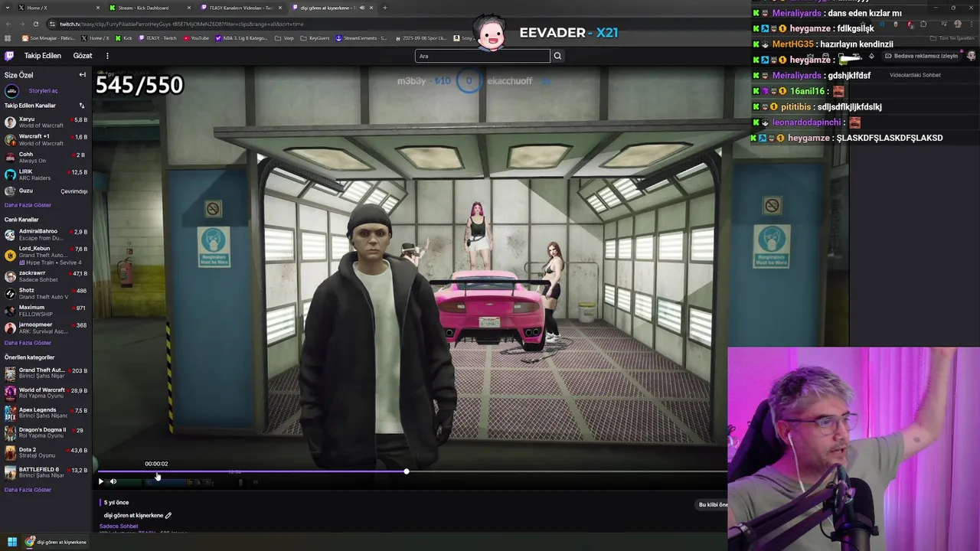Open the apps grid in bookmarks bar
Viewport: 980px width, 551px height.
click(x=8, y=37)
